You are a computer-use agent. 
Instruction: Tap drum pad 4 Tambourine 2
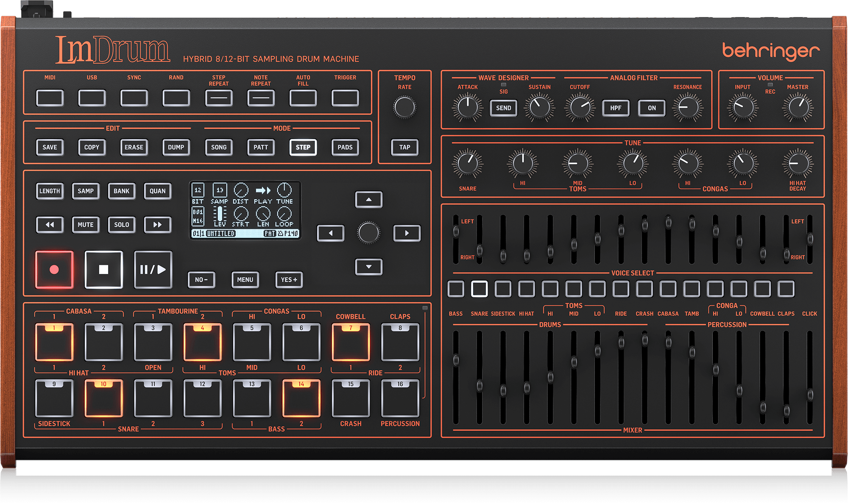point(202,342)
